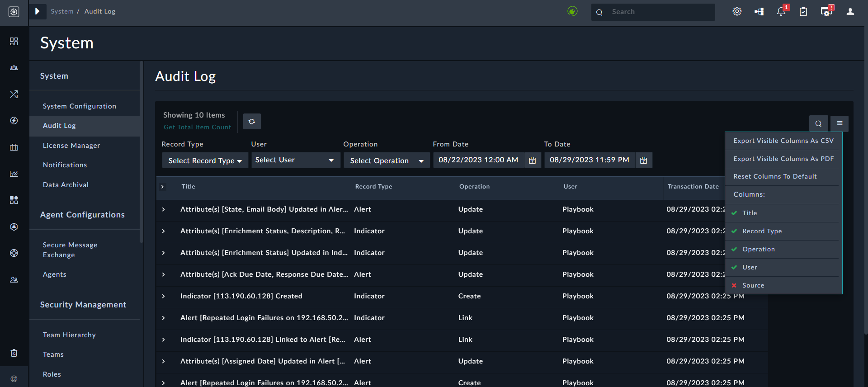Open the lightning bolt rail icon
Viewport: 868px width, 387px height.
(14, 121)
